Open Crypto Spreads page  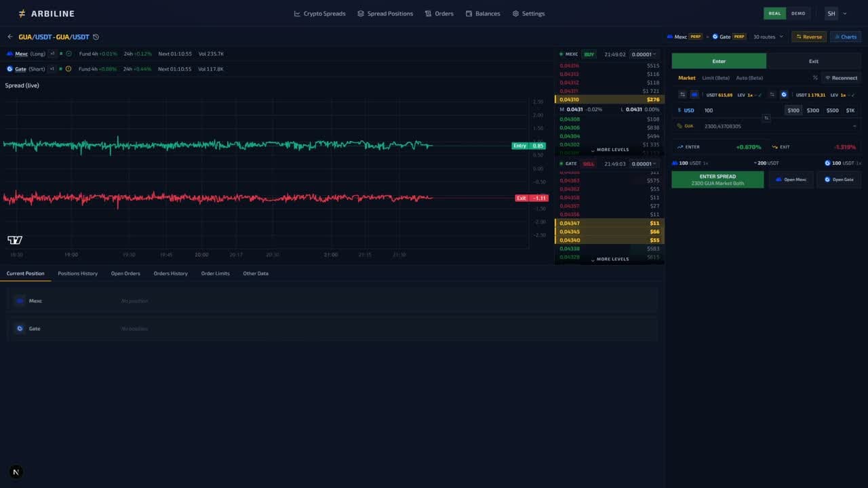coord(319,14)
